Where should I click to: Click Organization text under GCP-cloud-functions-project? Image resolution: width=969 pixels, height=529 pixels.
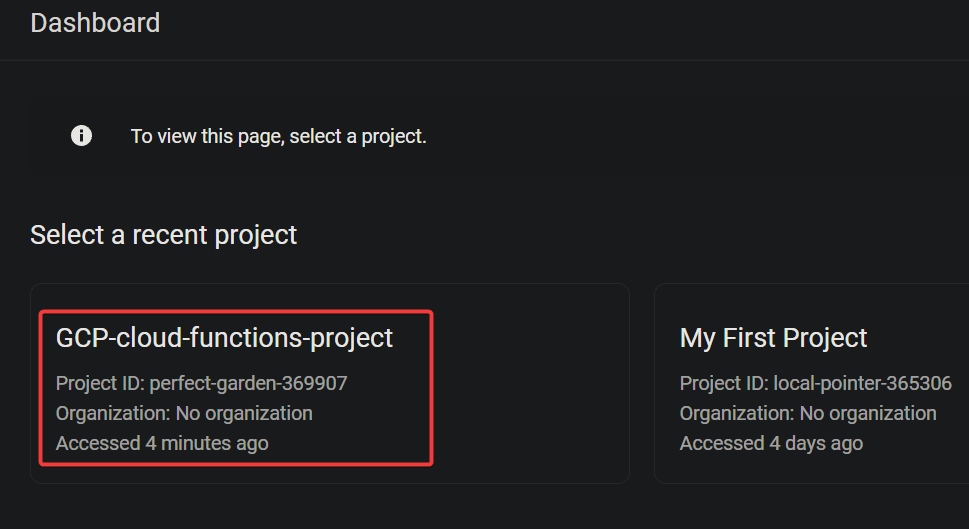pyautogui.click(x=184, y=413)
